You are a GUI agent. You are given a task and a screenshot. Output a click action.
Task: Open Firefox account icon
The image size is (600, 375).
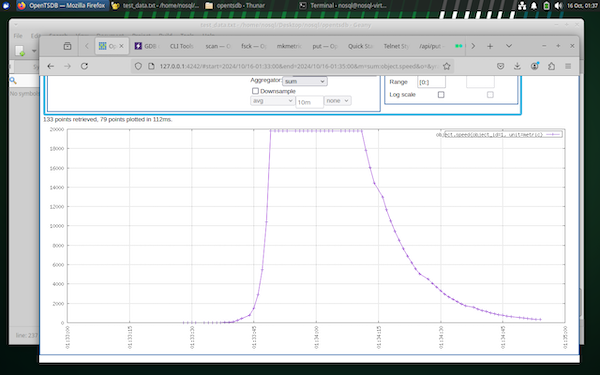click(x=535, y=66)
